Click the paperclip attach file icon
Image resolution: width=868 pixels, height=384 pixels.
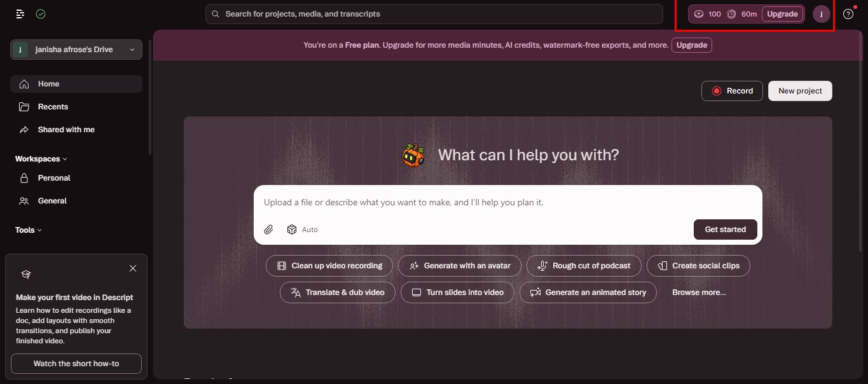[269, 230]
